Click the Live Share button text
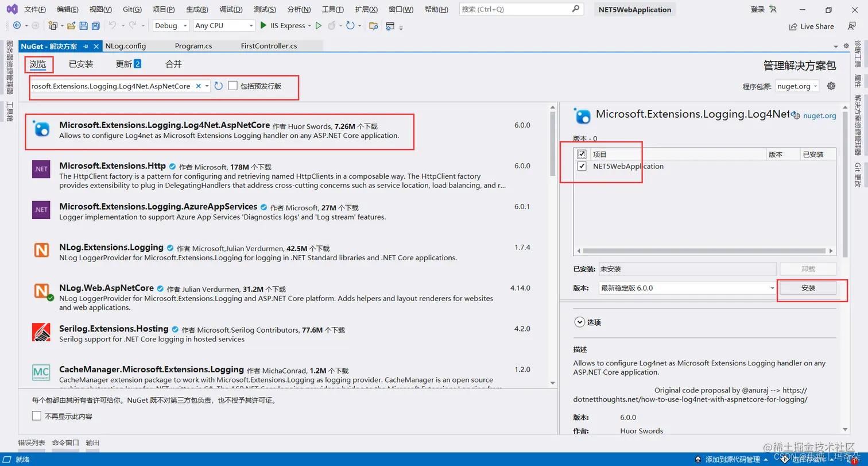The image size is (868, 466). 817,26
